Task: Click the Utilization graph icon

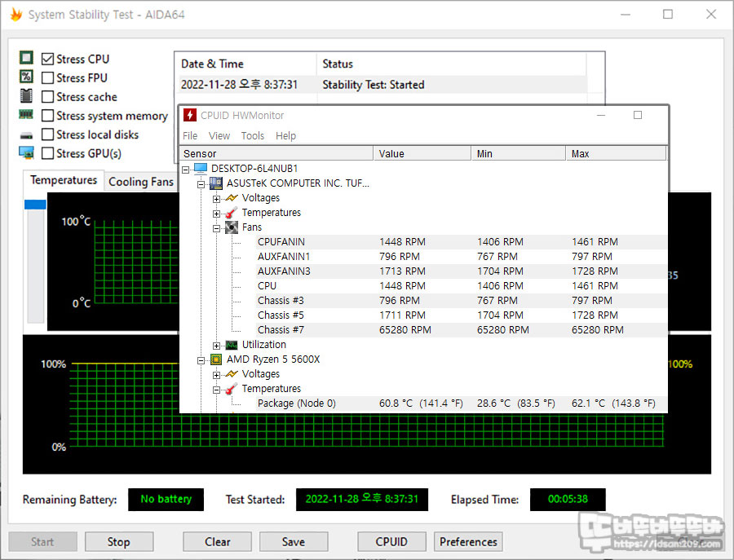Action: pyautogui.click(x=232, y=345)
